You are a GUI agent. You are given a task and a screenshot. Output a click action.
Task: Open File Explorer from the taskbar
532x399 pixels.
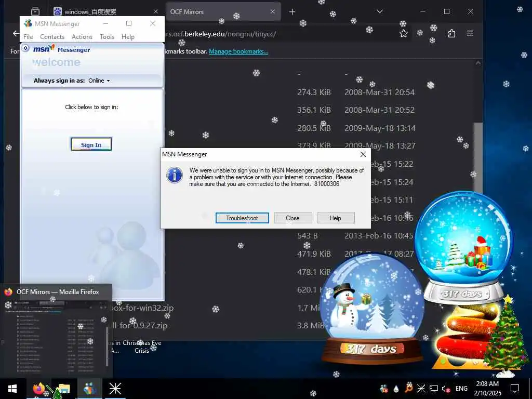64,389
